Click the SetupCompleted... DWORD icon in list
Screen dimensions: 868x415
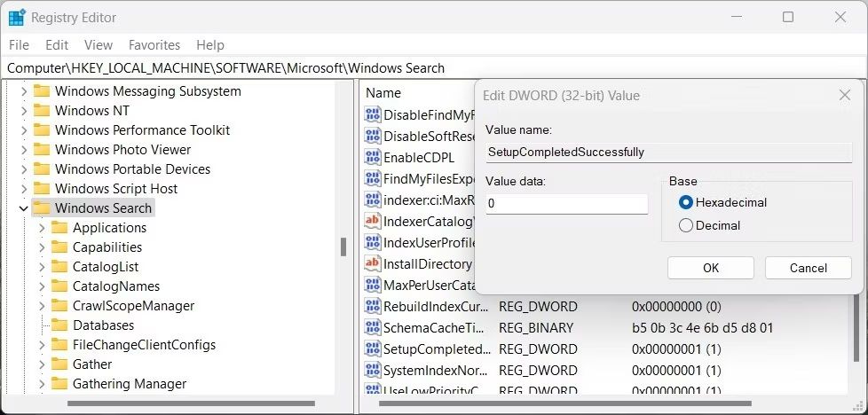pos(372,349)
